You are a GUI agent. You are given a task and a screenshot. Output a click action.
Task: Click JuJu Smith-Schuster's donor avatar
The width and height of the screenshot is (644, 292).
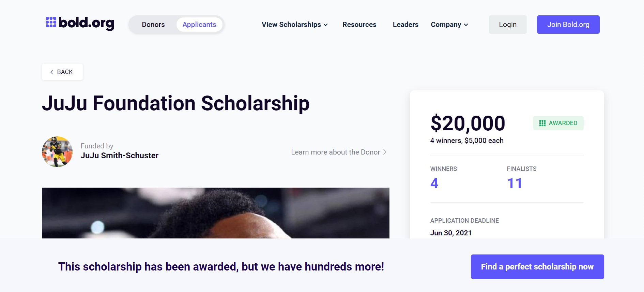coord(57,152)
